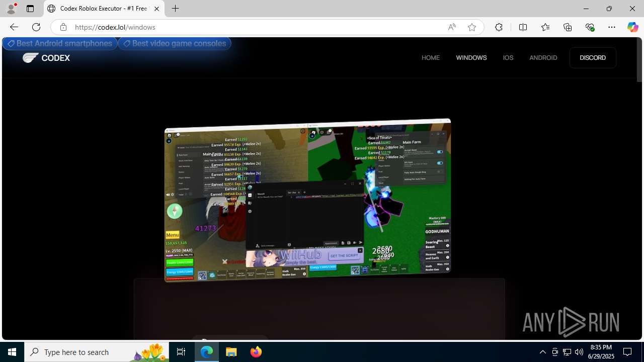Open Microsoft Edge from taskbar
644x362 pixels.
(207, 352)
